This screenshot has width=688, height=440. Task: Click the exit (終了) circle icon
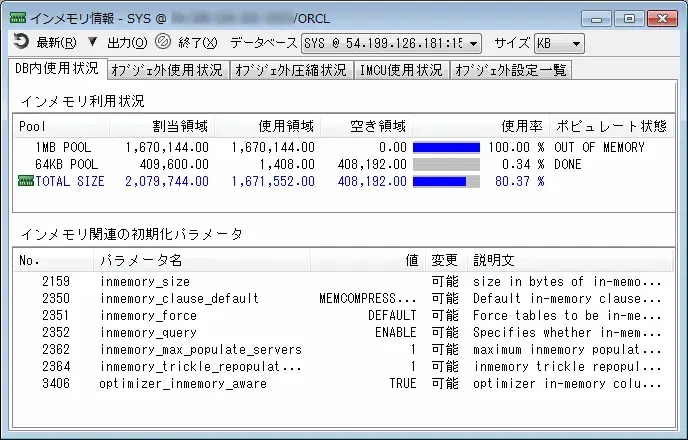pos(163,43)
